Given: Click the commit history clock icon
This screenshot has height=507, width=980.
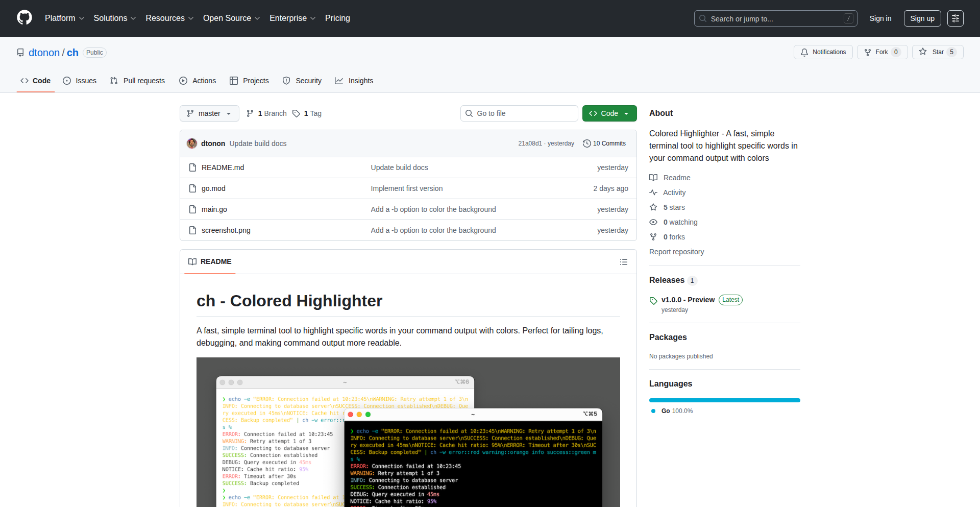Looking at the screenshot, I should (586, 143).
